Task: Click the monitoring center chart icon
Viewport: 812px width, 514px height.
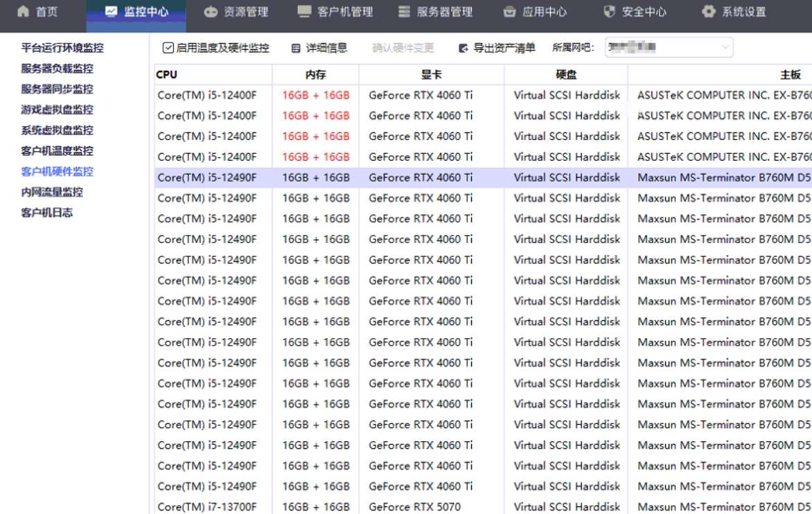Action: click(x=111, y=11)
